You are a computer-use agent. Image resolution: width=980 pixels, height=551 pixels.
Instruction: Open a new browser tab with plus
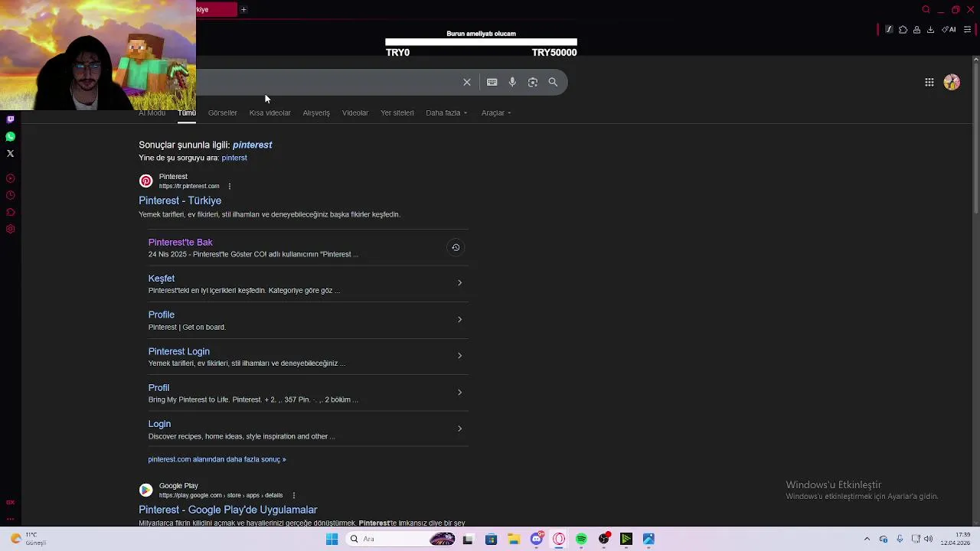click(243, 9)
